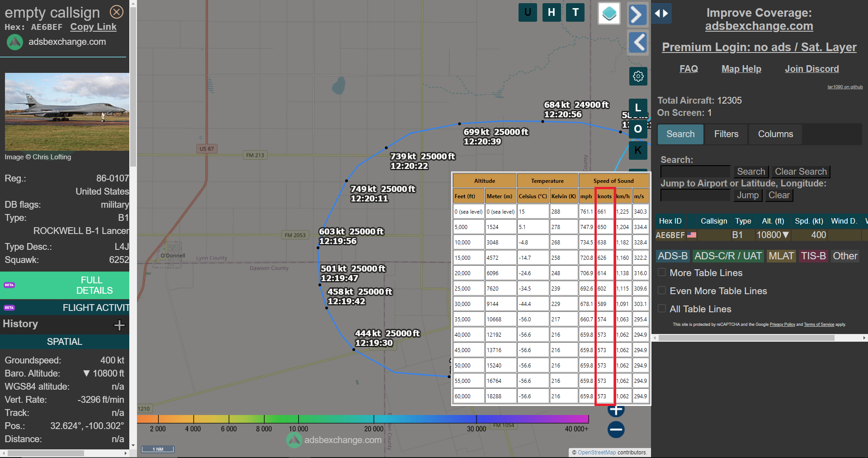
Task: Expand the History section plus icon
Action: 119,325
